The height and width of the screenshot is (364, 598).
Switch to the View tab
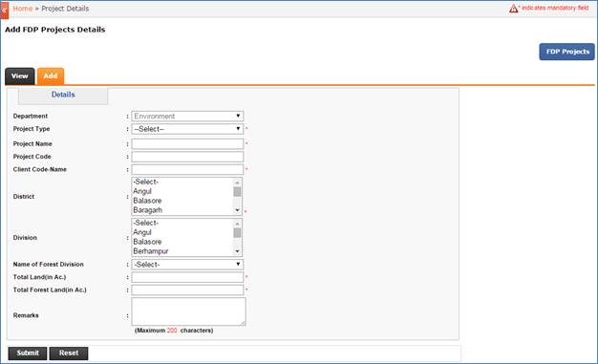pyautogui.click(x=20, y=75)
